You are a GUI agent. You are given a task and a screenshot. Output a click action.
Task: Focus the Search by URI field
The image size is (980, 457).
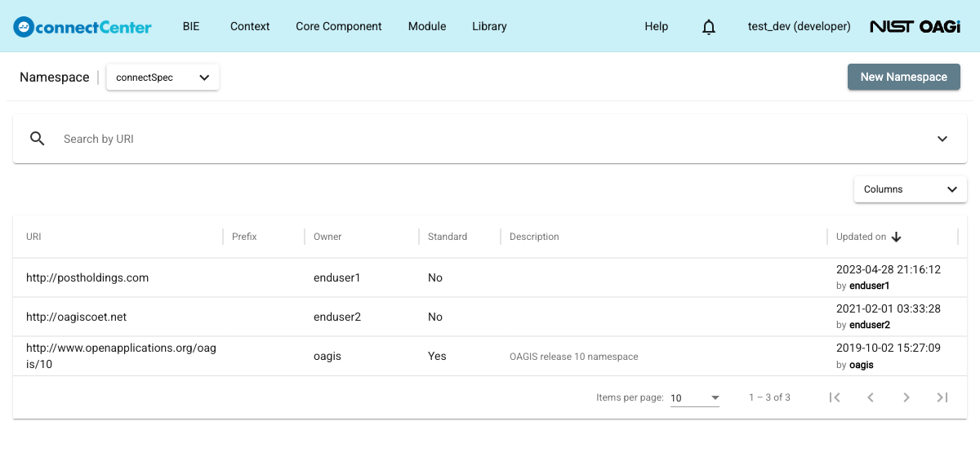pyautogui.click(x=490, y=139)
